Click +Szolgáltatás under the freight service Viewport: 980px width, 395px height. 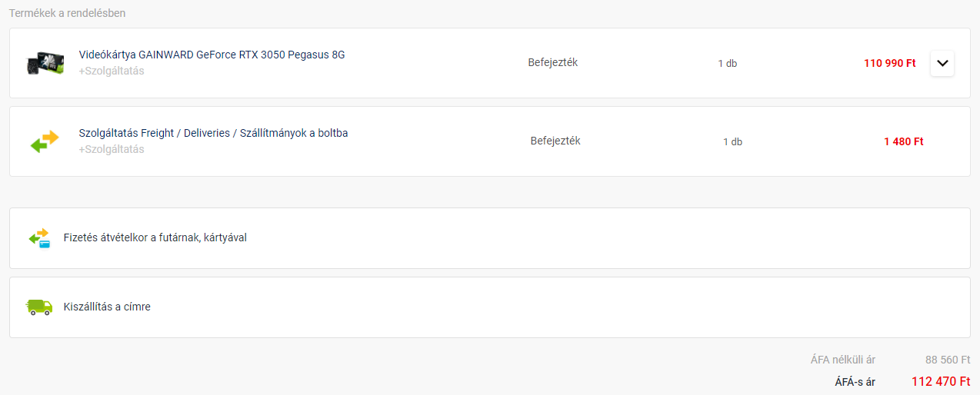point(112,150)
